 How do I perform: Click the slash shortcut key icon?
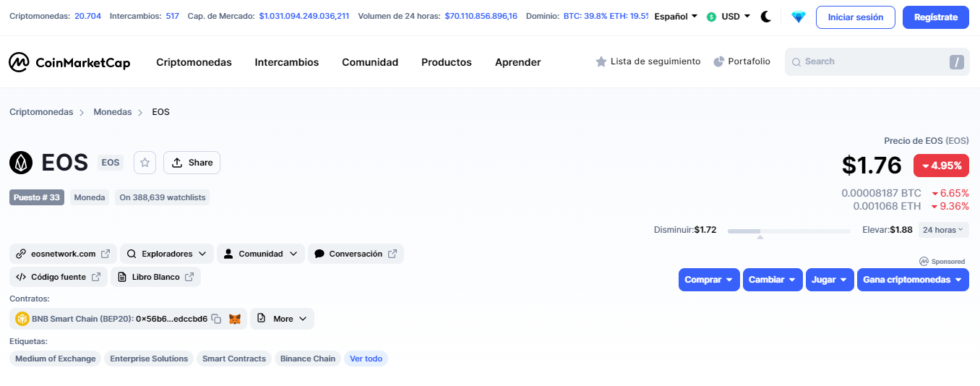(957, 62)
